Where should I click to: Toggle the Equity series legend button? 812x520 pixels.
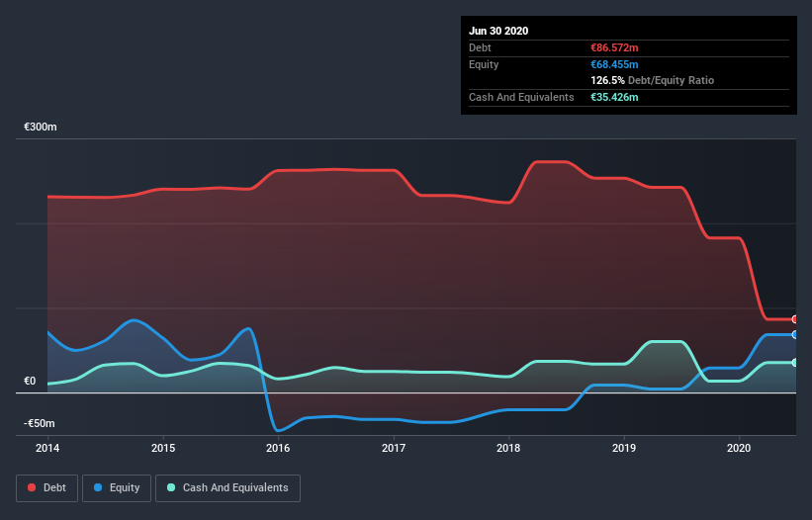coord(117,488)
